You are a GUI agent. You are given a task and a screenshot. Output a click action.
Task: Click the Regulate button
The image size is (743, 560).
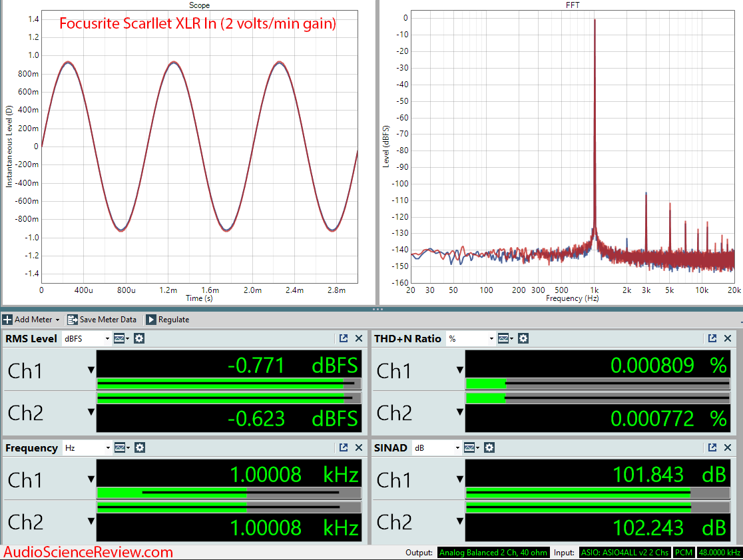168,320
